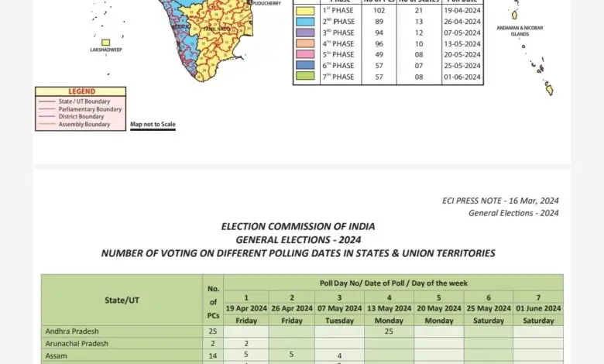This screenshot has width=604, height=364.
Task: Click Arunachal Pradesh '2' under 19 Apr column
Action: [246, 344]
